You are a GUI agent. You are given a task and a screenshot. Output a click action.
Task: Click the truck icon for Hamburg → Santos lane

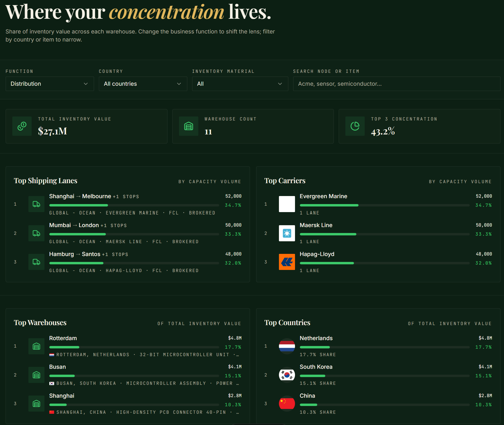36,262
